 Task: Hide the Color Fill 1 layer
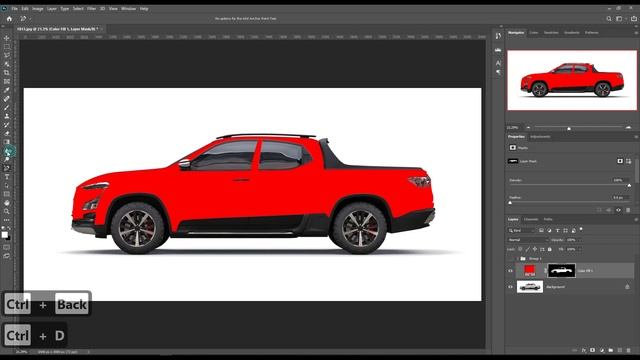[510, 271]
